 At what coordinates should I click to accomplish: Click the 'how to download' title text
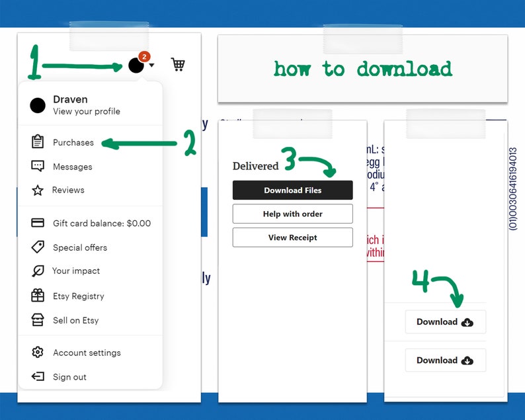click(363, 69)
